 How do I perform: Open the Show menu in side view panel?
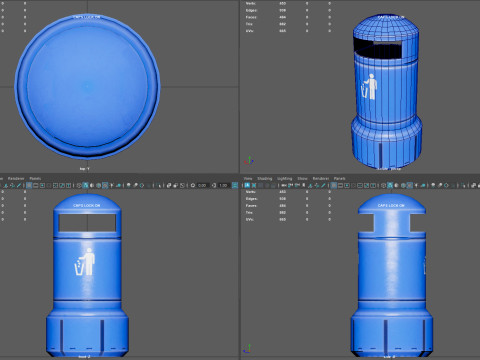[x=302, y=178]
